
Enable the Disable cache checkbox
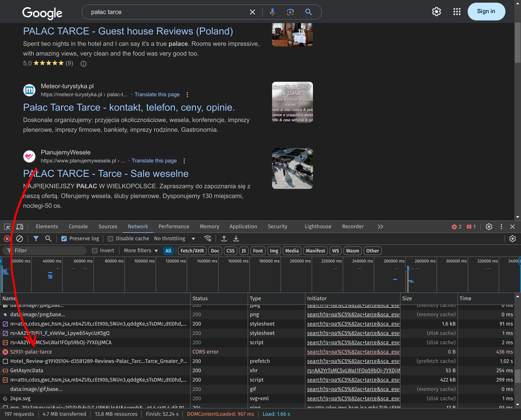tap(110, 238)
